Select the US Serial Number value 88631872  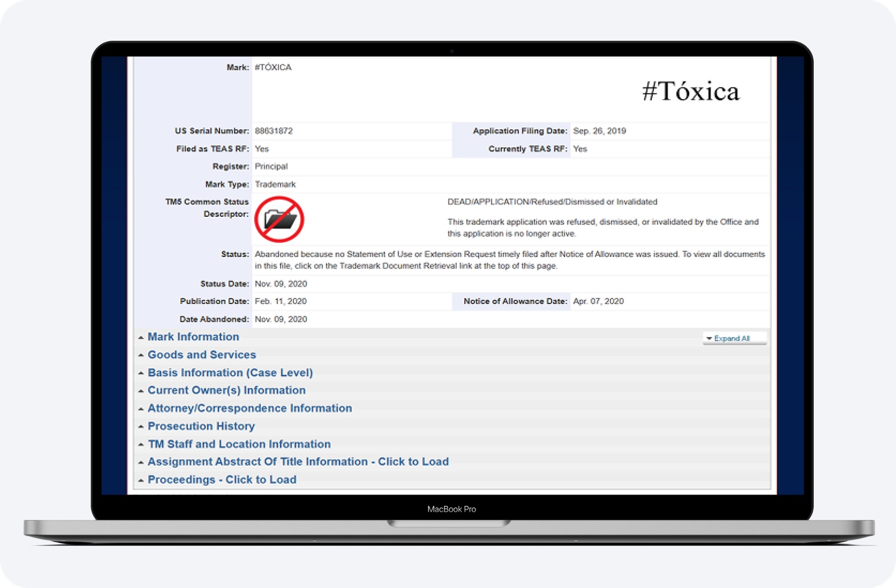(274, 130)
